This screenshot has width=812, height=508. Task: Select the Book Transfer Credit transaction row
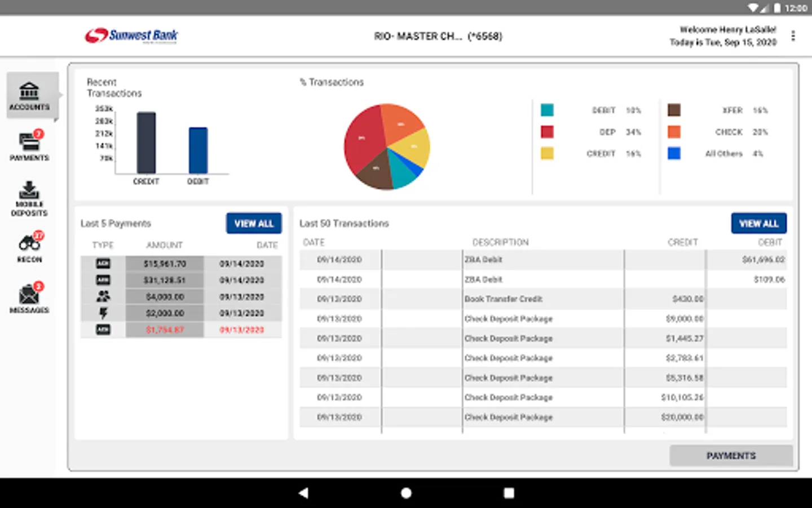pos(543,299)
